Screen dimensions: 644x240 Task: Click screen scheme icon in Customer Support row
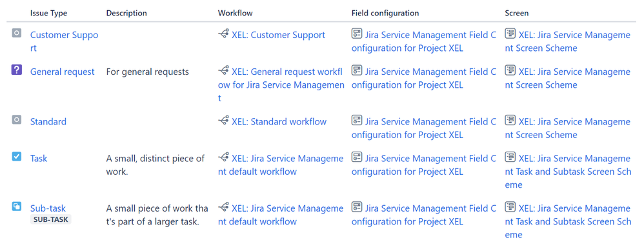(510, 34)
